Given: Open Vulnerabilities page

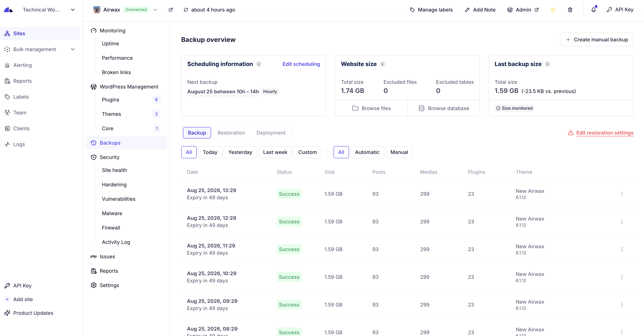Looking at the screenshot, I should (118, 199).
